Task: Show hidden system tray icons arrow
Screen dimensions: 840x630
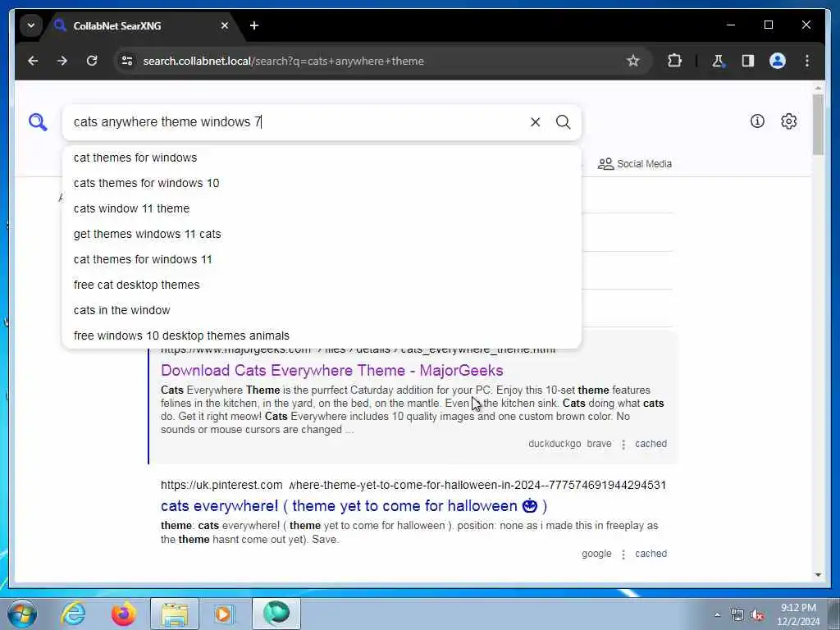Action: (x=717, y=615)
